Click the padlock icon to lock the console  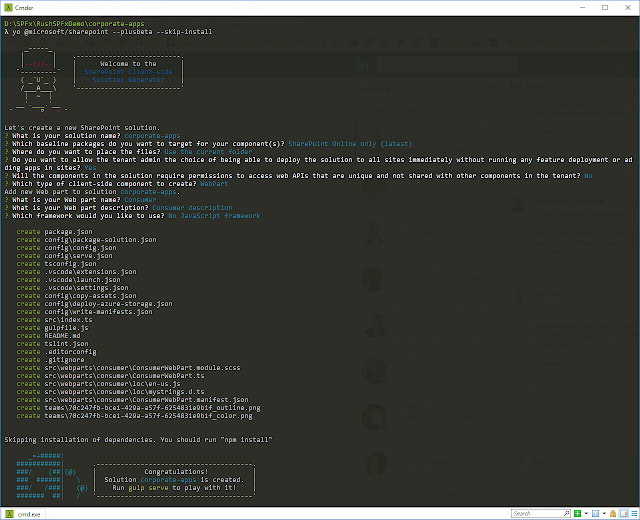tap(613, 513)
